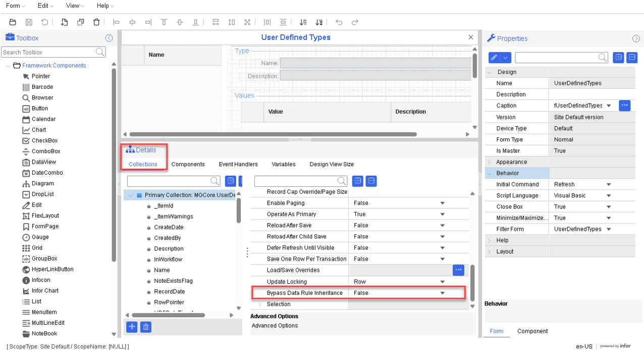The width and height of the screenshot is (644, 350).
Task: Open Script Language dropdown in Properties
Action: (x=609, y=195)
